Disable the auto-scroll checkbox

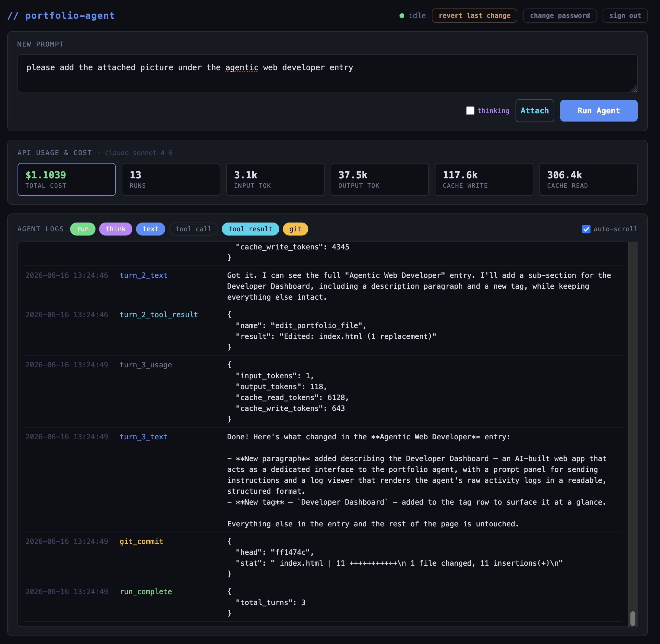[586, 229]
